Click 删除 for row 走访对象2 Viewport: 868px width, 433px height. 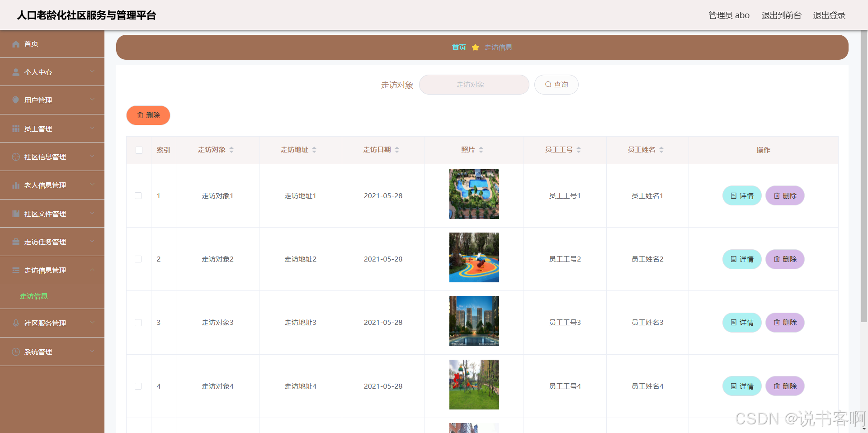[x=785, y=259]
